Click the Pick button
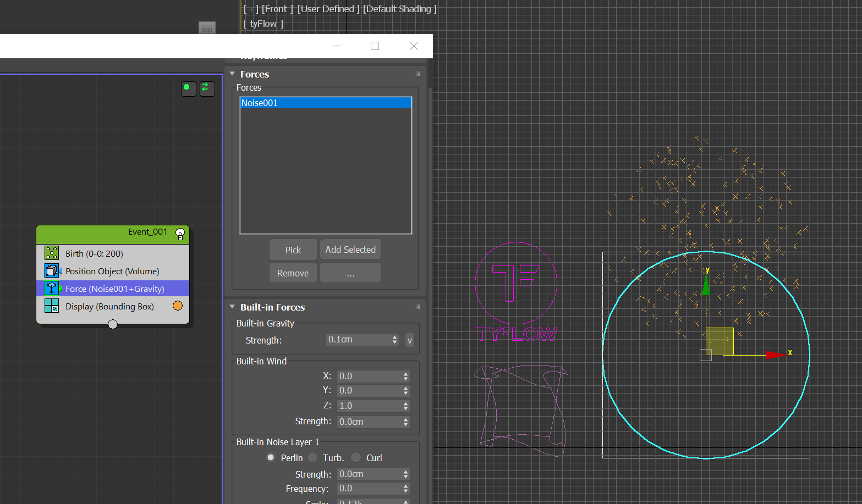862x504 pixels. point(293,250)
